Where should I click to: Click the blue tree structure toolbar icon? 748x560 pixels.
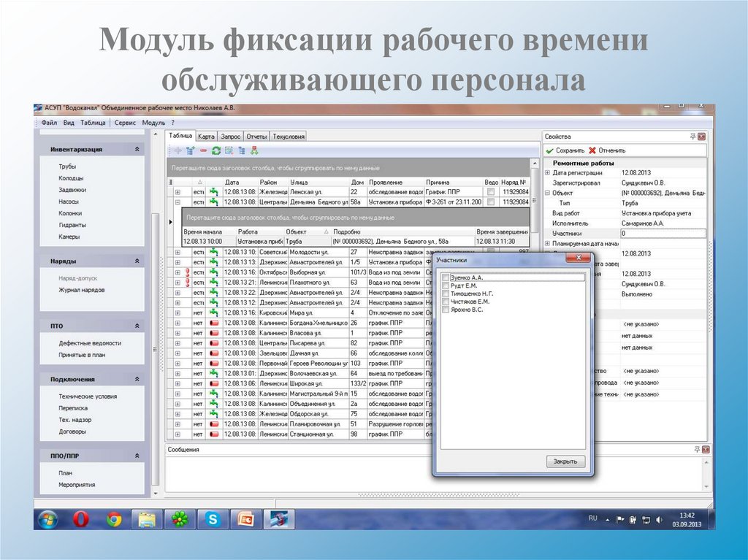pyautogui.click(x=241, y=150)
